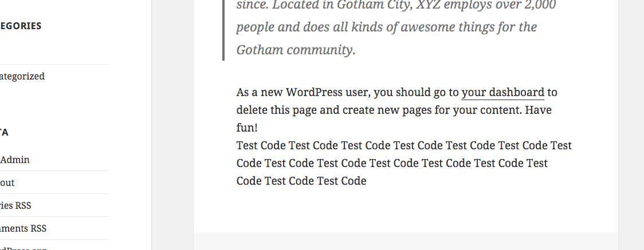The image size is (644, 250).
Task: Go to the Site Admin link
Action: 15,160
